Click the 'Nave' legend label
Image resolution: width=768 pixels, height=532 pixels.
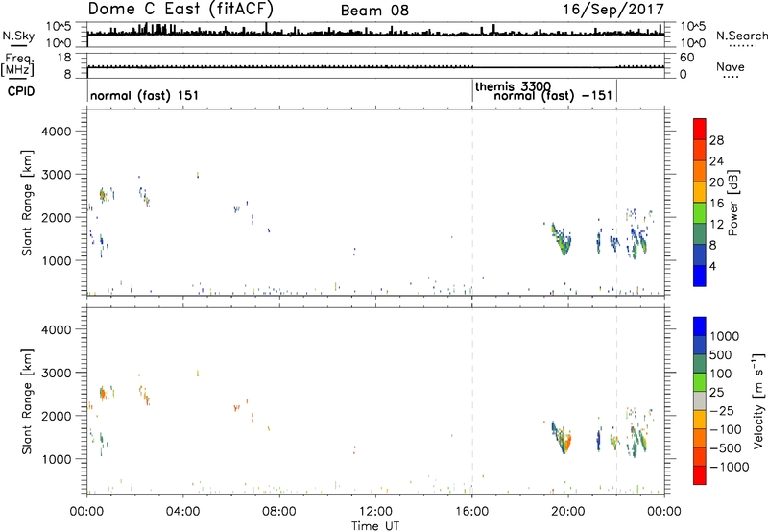click(731, 66)
